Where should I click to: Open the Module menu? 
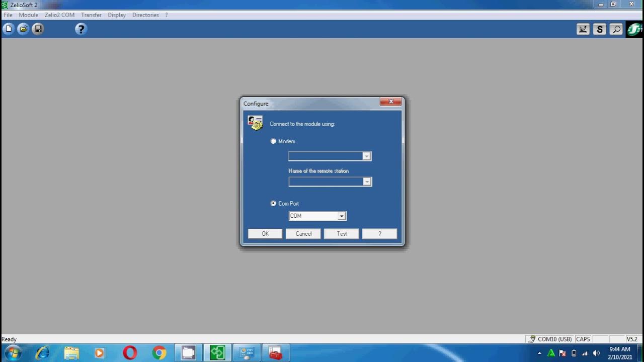29,15
